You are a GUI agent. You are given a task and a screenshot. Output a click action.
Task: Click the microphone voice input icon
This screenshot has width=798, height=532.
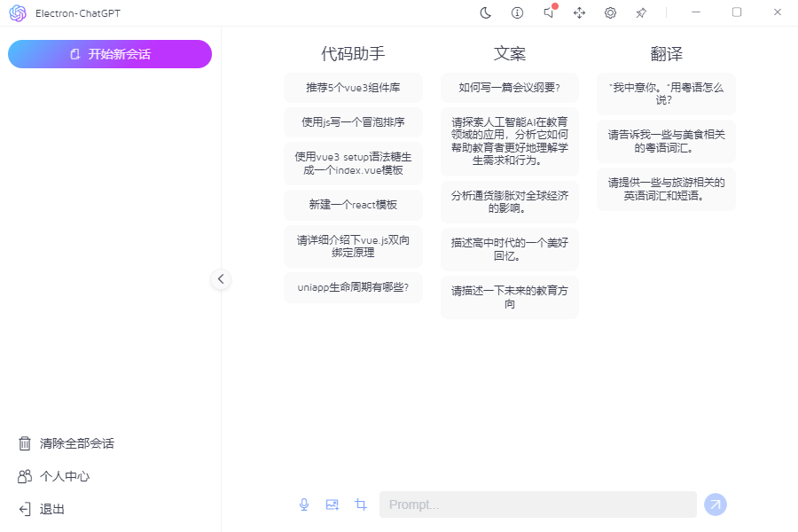coord(304,505)
